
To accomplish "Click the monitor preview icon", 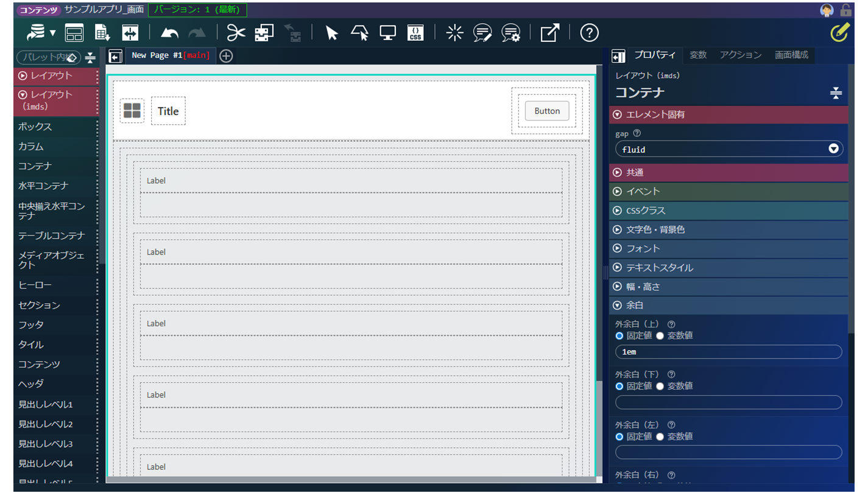I will tap(387, 33).
